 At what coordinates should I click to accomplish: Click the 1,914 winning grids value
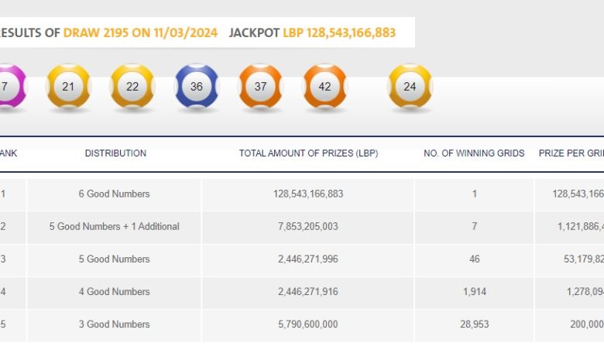click(x=474, y=291)
